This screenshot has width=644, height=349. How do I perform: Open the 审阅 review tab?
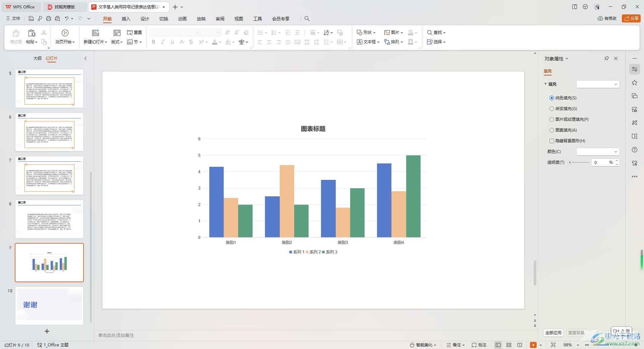(x=220, y=19)
